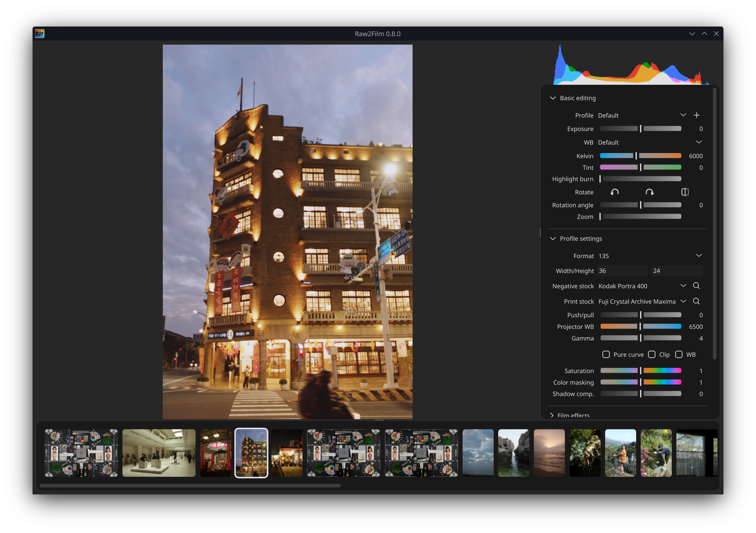Image resolution: width=756 pixels, height=533 pixels.
Task: Click the Rotation angle slider
Action: pyautogui.click(x=641, y=205)
